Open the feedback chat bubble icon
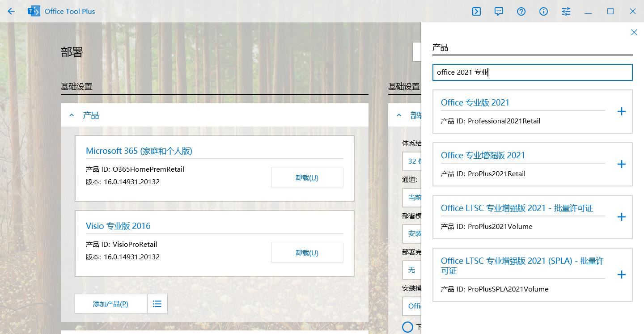This screenshot has height=334, width=644. pyautogui.click(x=499, y=12)
